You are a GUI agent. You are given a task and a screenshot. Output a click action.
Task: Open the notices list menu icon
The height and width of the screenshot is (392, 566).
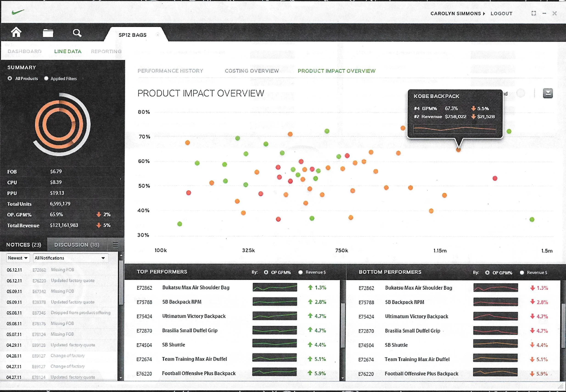[115, 245]
